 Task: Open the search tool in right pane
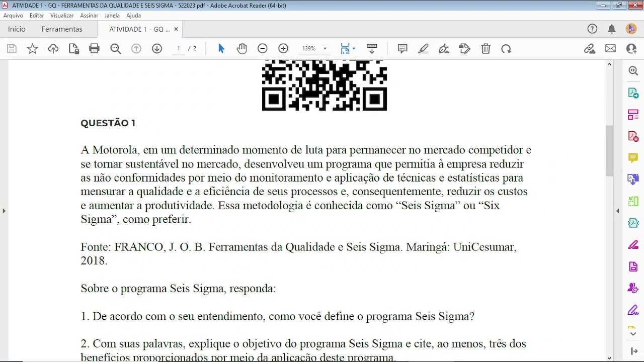tap(633, 71)
